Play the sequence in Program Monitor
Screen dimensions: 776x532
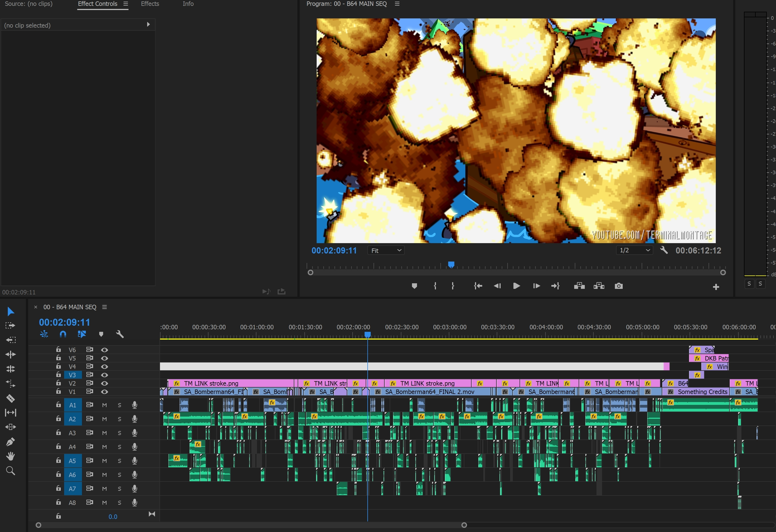[x=516, y=286]
